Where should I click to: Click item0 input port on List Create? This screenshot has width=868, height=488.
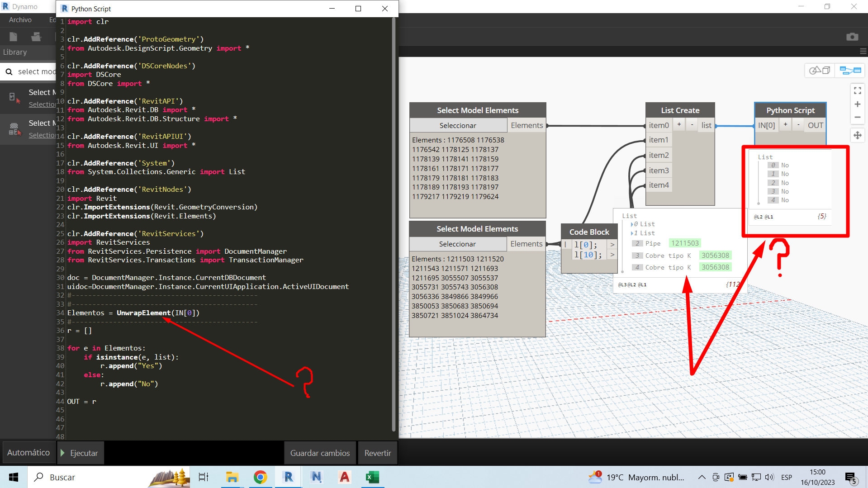point(659,125)
